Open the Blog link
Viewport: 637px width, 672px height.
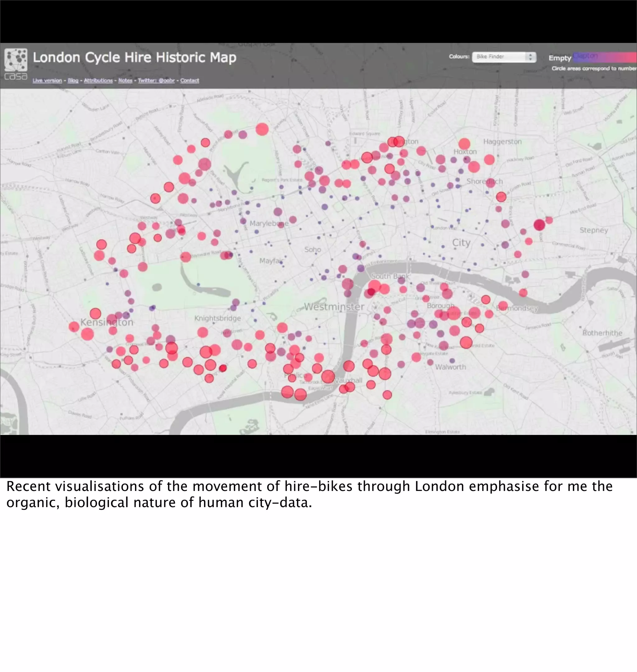click(x=73, y=81)
